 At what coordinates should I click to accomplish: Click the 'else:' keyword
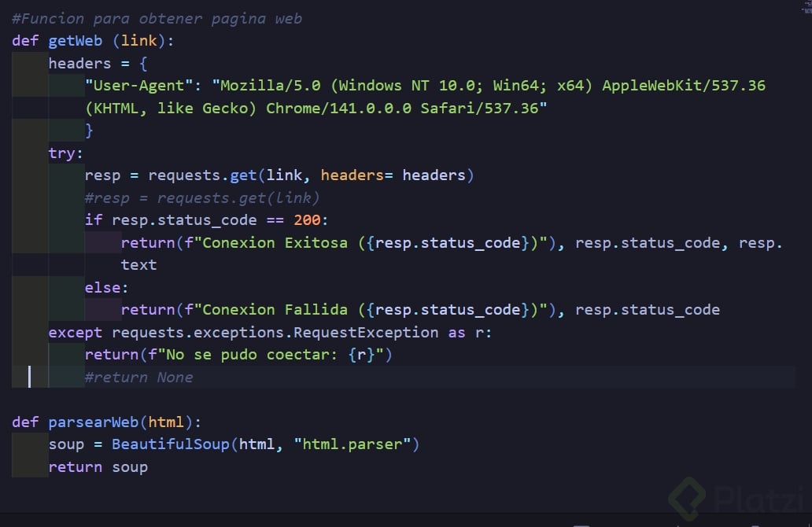pos(107,288)
